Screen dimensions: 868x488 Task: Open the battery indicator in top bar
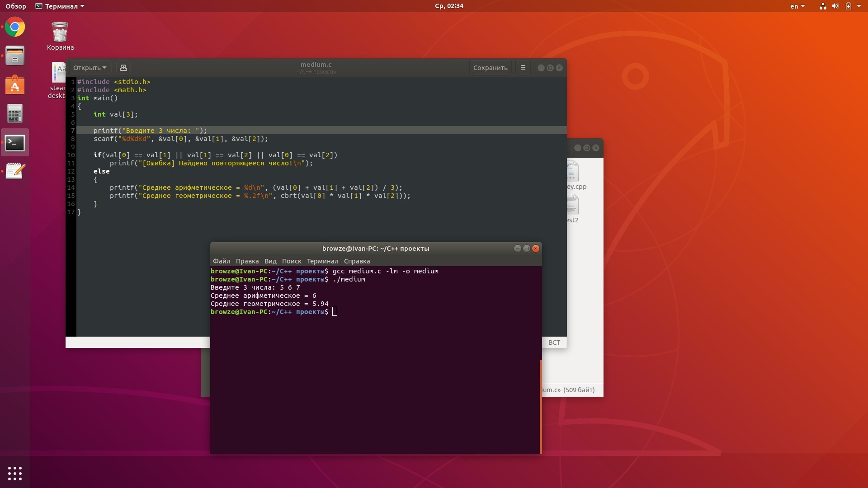pos(849,6)
